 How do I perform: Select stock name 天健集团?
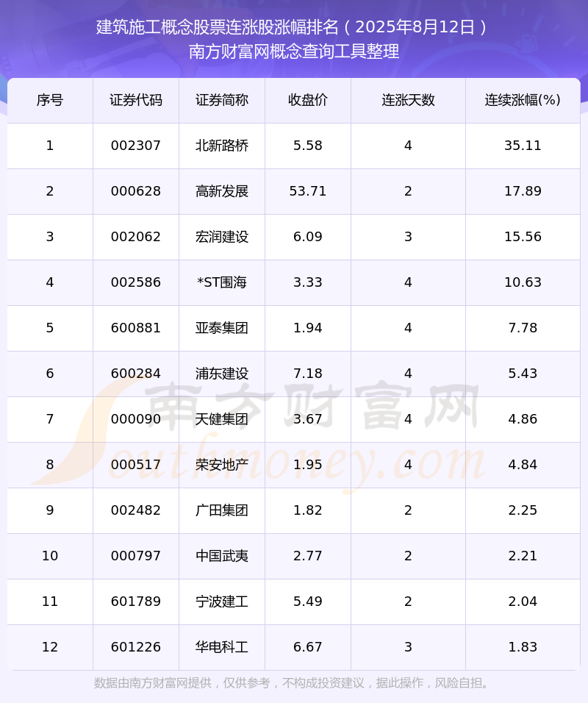(x=222, y=419)
